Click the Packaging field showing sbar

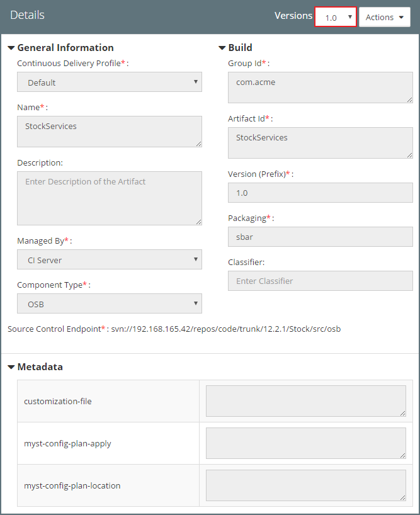(320, 237)
